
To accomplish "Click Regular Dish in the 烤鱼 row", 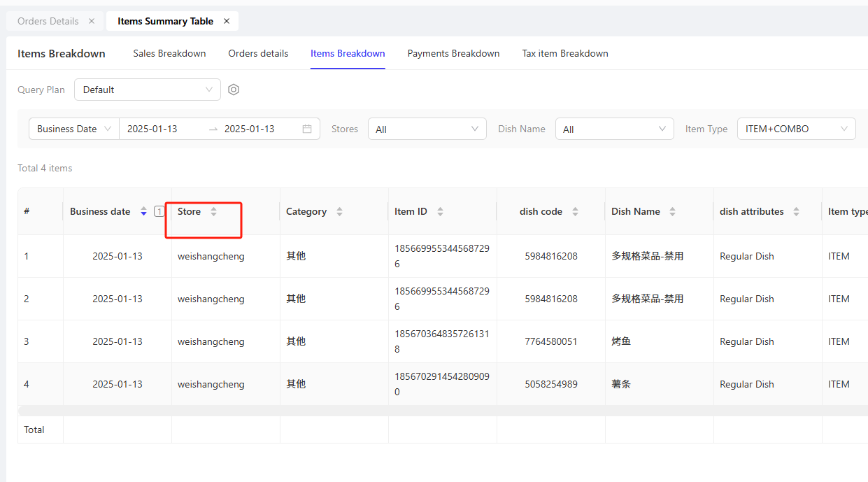I will [x=747, y=341].
